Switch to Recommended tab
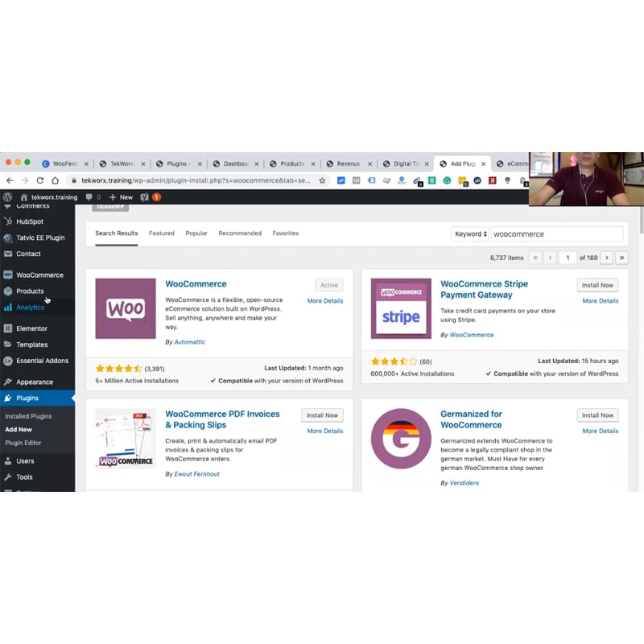 coord(240,233)
